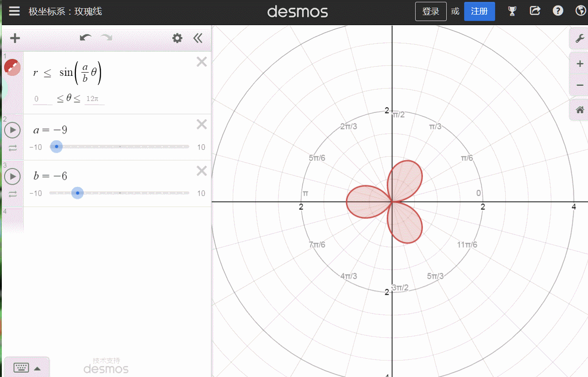The width and height of the screenshot is (588, 377).
Task: Change loop mode of slider b
Action: tap(13, 194)
